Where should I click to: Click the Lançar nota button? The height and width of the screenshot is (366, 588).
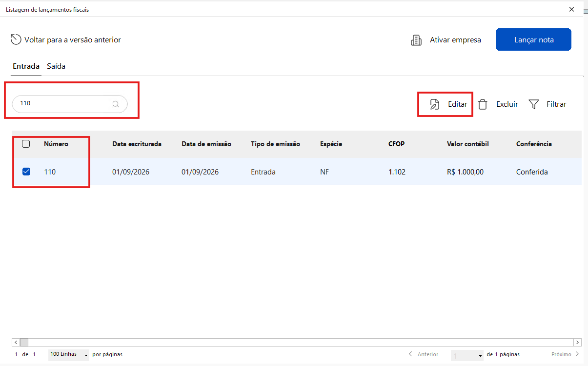[x=533, y=39]
